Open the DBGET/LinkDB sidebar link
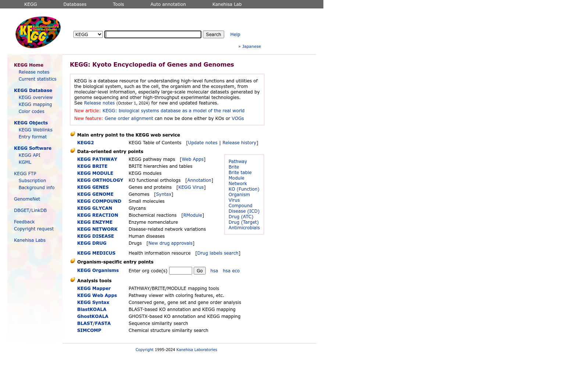This screenshot has width=588, height=368. coord(30,210)
